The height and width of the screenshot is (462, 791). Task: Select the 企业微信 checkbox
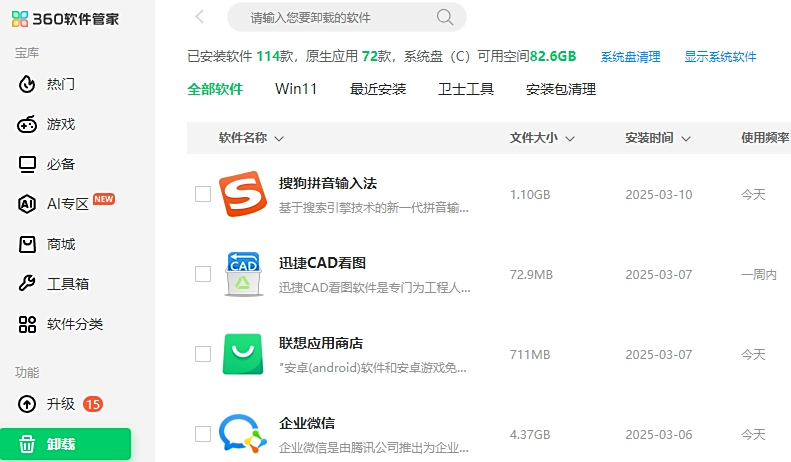tap(203, 434)
